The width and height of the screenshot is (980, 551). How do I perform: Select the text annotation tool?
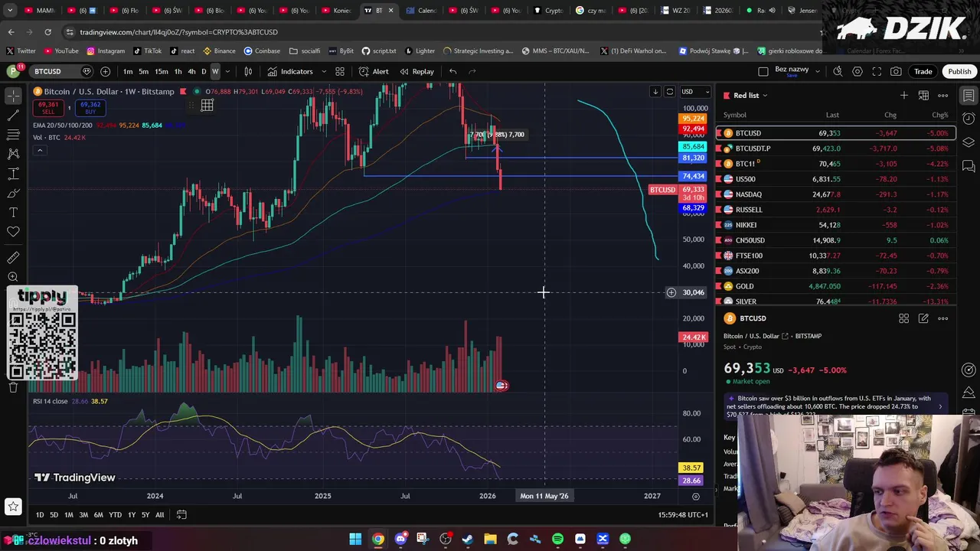(x=13, y=212)
